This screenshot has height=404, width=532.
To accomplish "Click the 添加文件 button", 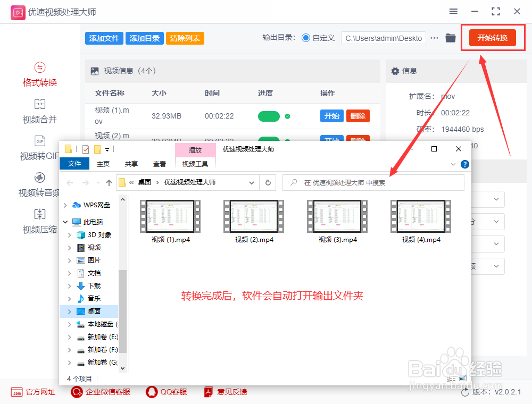I will (x=104, y=38).
